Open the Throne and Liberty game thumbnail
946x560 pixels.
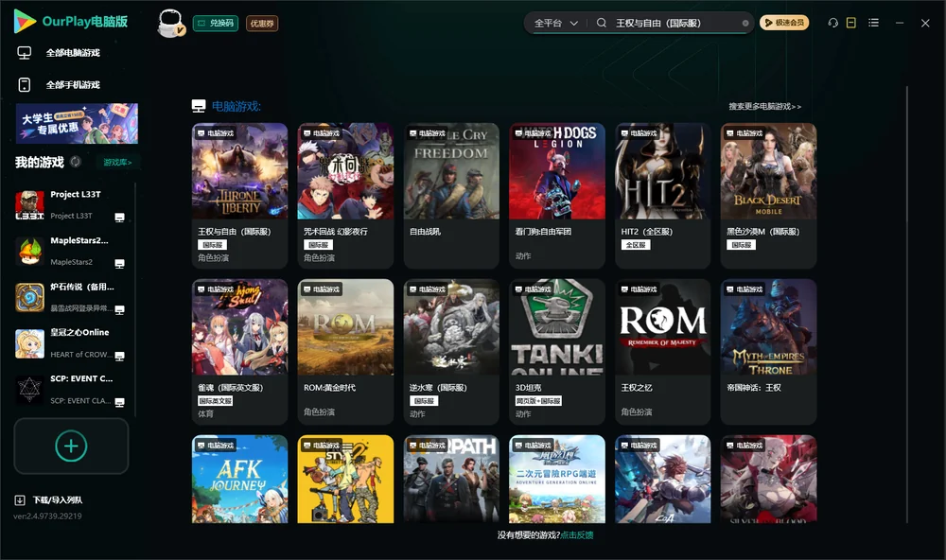(x=239, y=171)
